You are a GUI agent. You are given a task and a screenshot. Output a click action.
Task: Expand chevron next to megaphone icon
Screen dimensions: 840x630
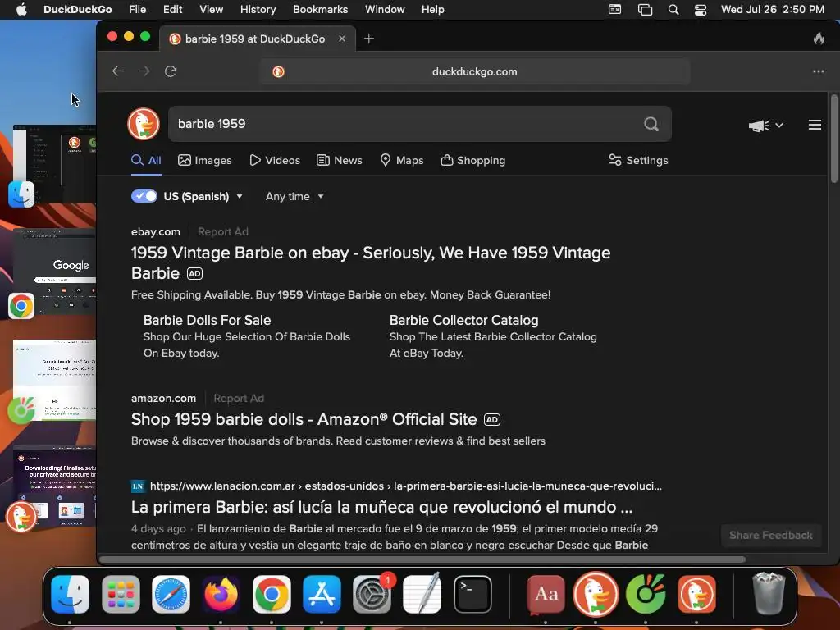(779, 126)
